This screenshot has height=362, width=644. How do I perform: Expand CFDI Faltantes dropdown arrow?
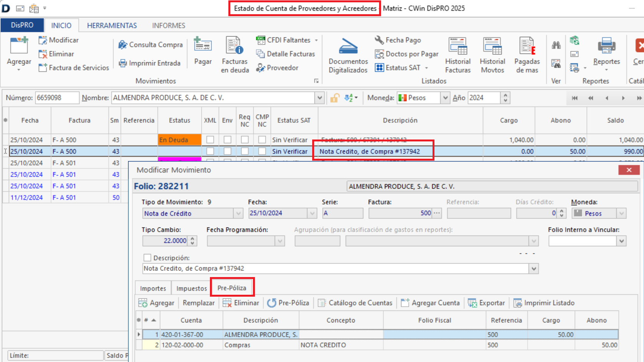[x=316, y=40]
